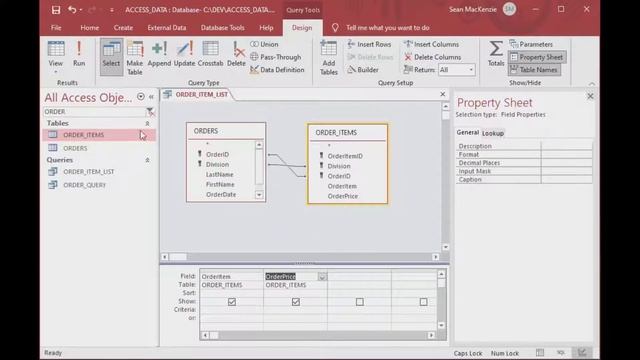Open the Parameters dialog

[x=531, y=44]
